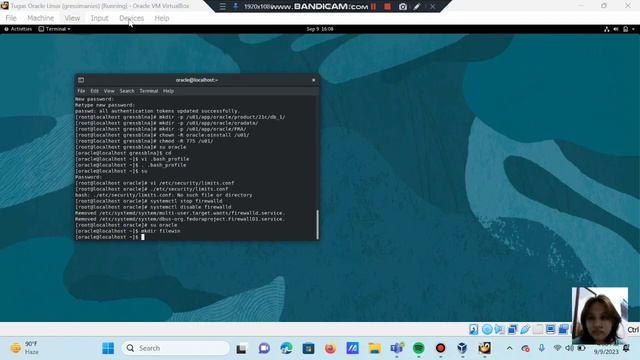
Task: Close the Bandicam recording bar
Action: pyautogui.click(x=432, y=7)
